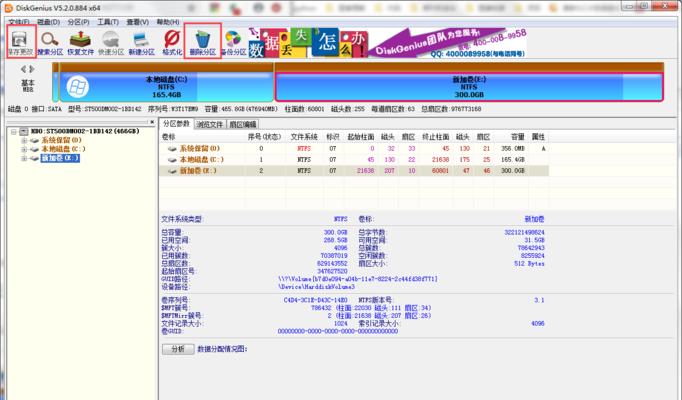Launch the 恢复文件 (Recover Files) tool
The image size is (682, 400).
[x=80, y=43]
